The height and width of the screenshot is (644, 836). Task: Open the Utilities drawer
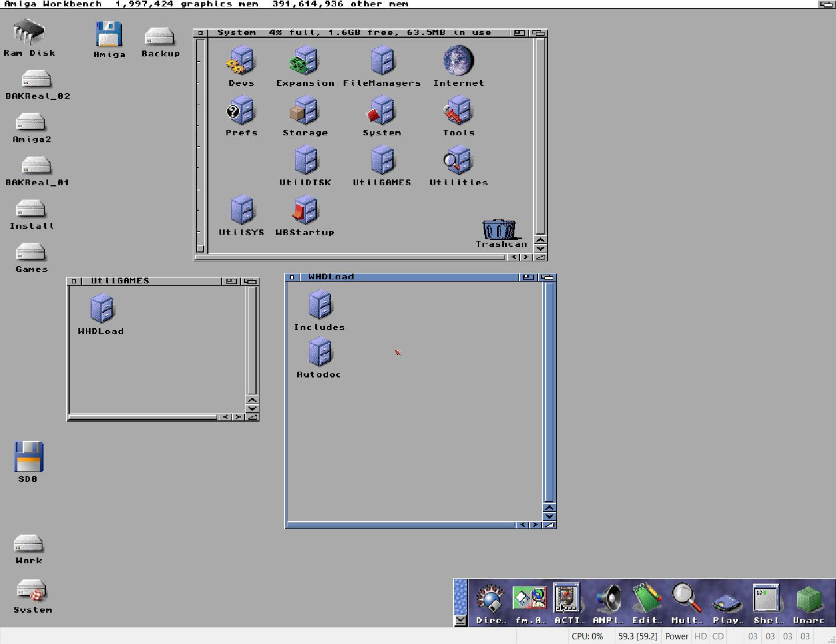458,160
